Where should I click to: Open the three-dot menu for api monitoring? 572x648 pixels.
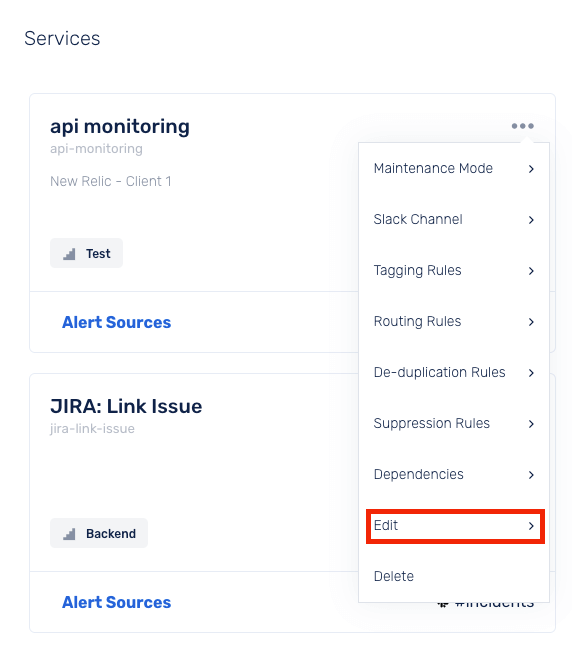[x=522, y=126]
